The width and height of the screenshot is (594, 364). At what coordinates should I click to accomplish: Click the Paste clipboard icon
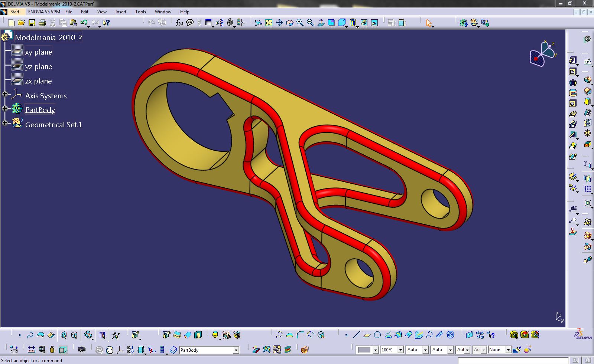point(74,23)
